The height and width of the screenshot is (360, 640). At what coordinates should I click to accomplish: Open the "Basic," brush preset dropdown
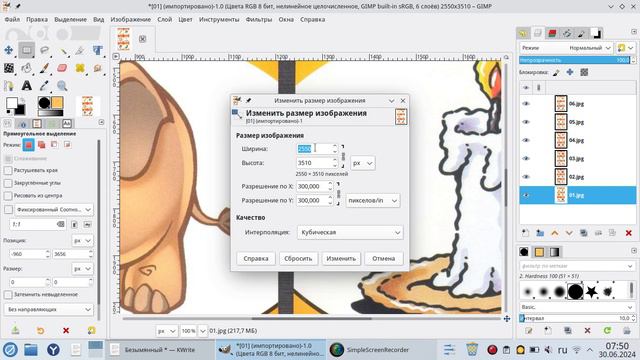(x=577, y=307)
